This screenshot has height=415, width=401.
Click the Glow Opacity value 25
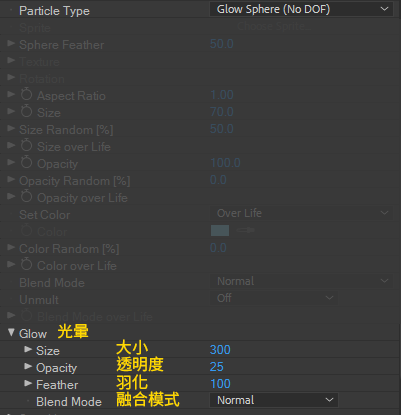(217, 367)
